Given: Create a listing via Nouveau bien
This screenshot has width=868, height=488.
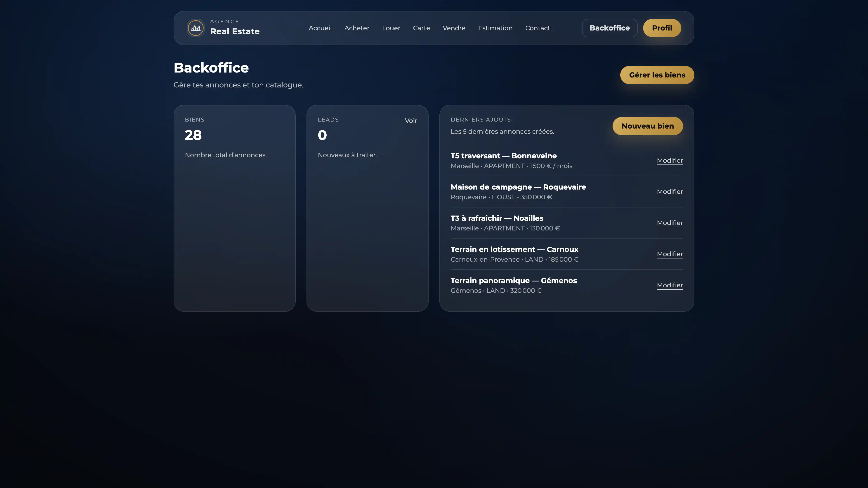Looking at the screenshot, I should [647, 126].
